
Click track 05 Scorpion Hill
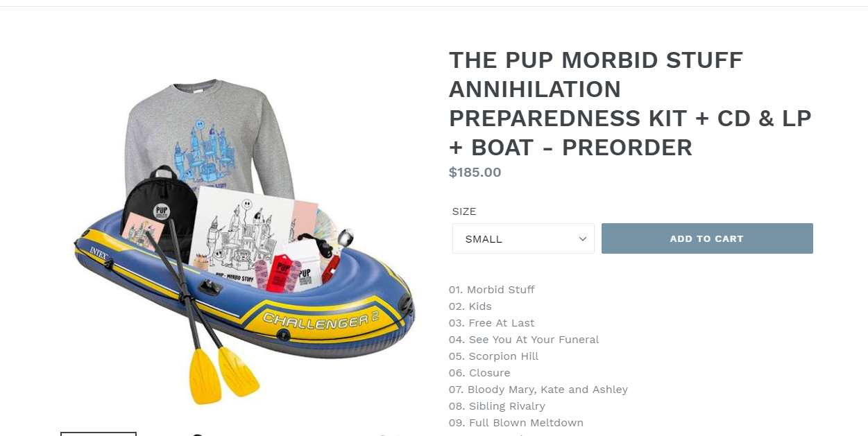point(494,356)
